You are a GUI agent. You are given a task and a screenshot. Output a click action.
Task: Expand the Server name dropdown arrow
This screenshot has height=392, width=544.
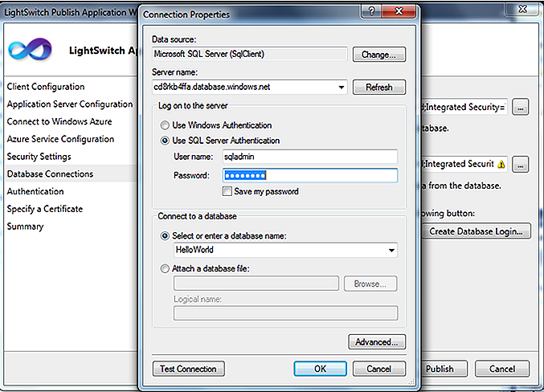pos(342,87)
